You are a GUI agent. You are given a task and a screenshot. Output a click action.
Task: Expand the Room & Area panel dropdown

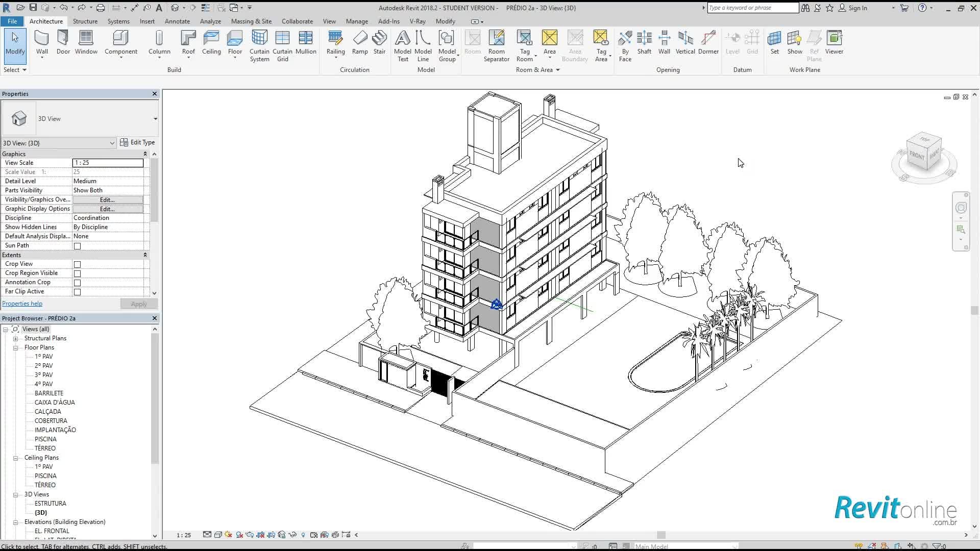(537, 70)
